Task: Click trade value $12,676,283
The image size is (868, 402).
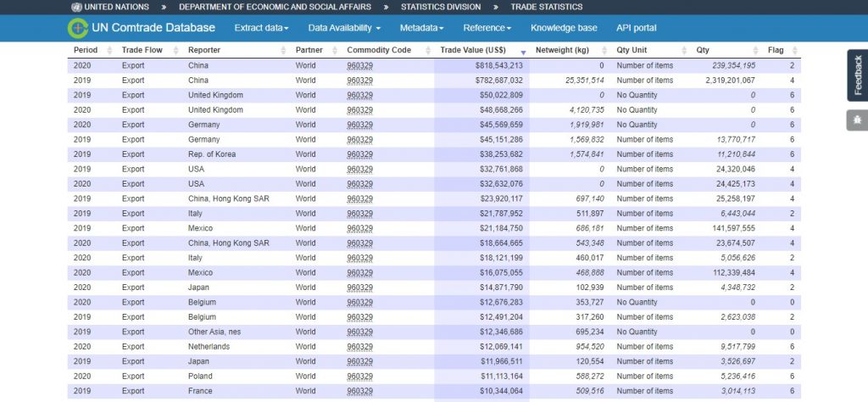Action: tap(501, 302)
